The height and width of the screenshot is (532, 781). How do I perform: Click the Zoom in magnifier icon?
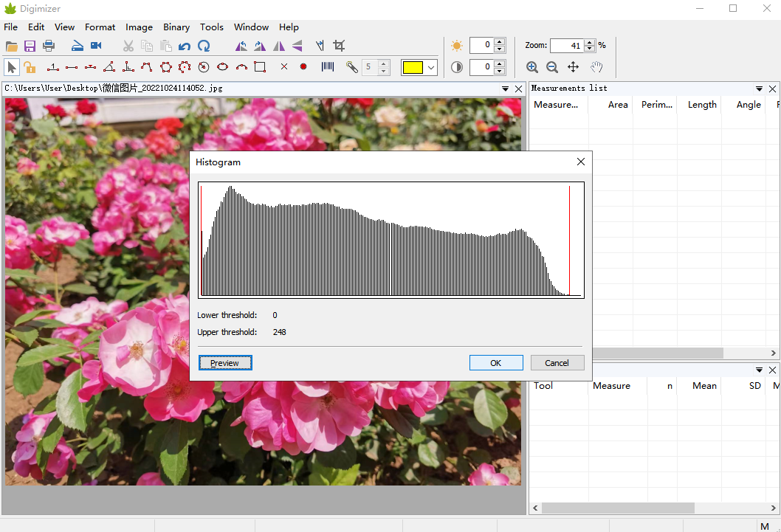[532, 66]
